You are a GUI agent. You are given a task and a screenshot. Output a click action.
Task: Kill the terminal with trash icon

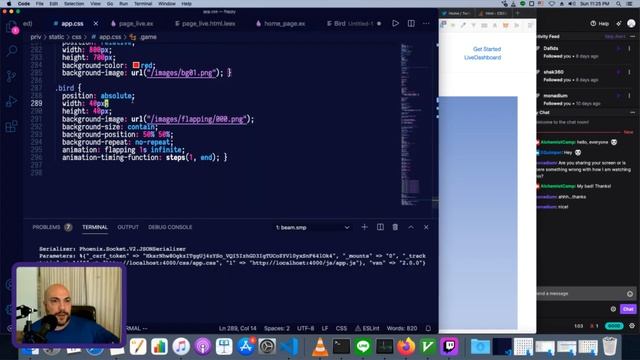point(395,227)
